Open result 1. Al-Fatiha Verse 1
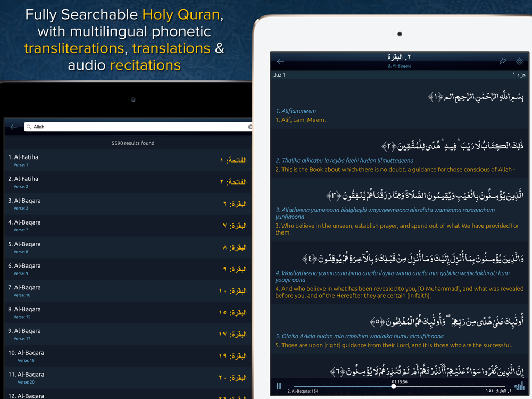The image size is (532, 399). (x=128, y=161)
